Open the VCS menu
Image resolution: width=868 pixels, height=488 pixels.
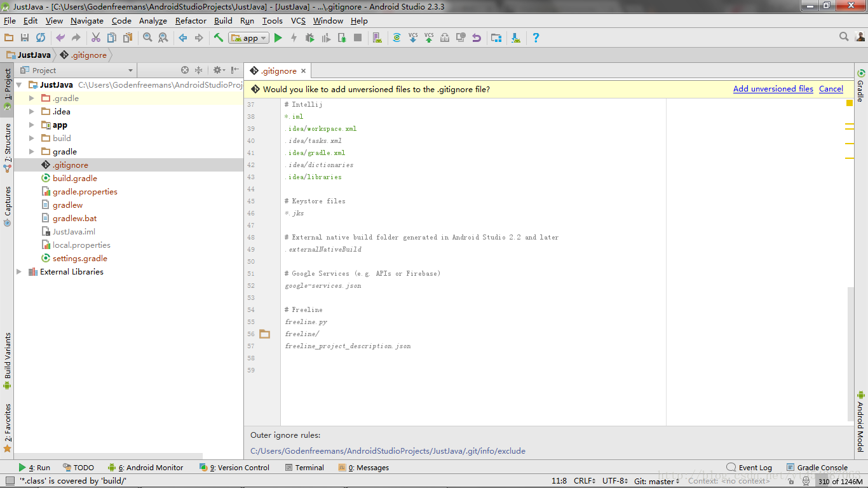(x=298, y=20)
